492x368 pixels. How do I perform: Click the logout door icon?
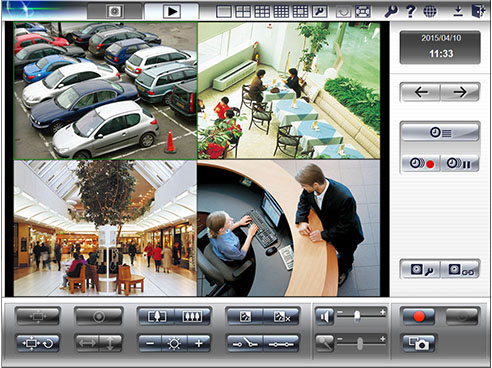point(478,12)
